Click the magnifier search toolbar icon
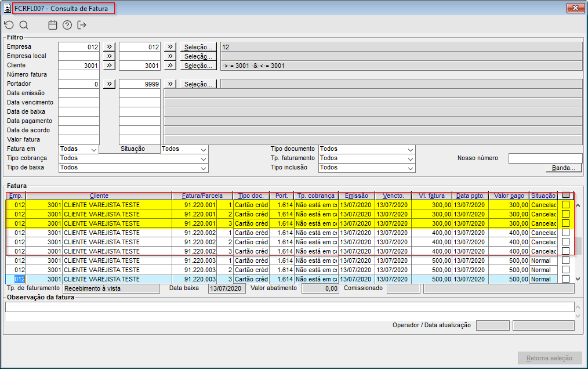Viewport: 588px width, 369px height. point(24,25)
